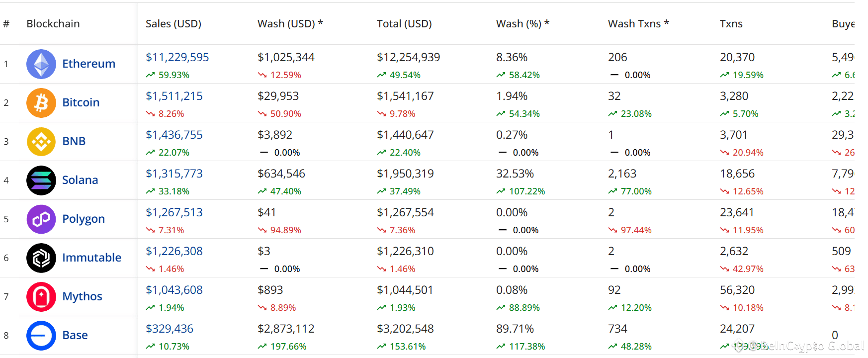Click Mythos sales value $1,043,608

click(174, 290)
